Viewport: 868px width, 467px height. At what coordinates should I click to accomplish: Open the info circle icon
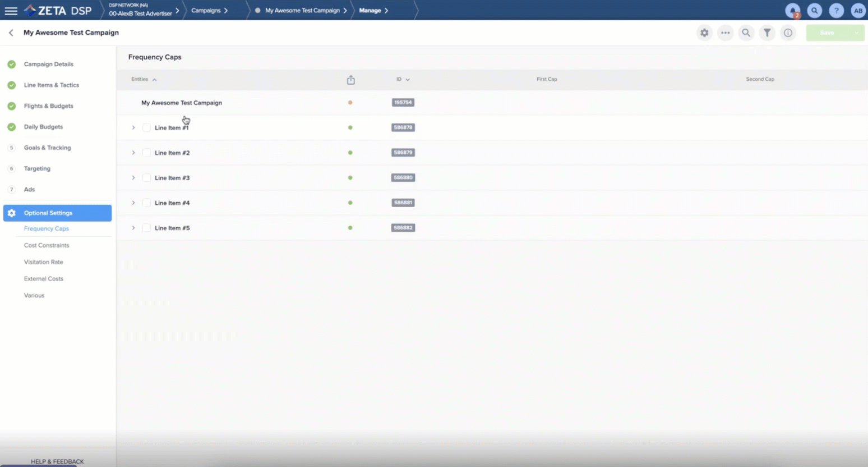click(788, 33)
